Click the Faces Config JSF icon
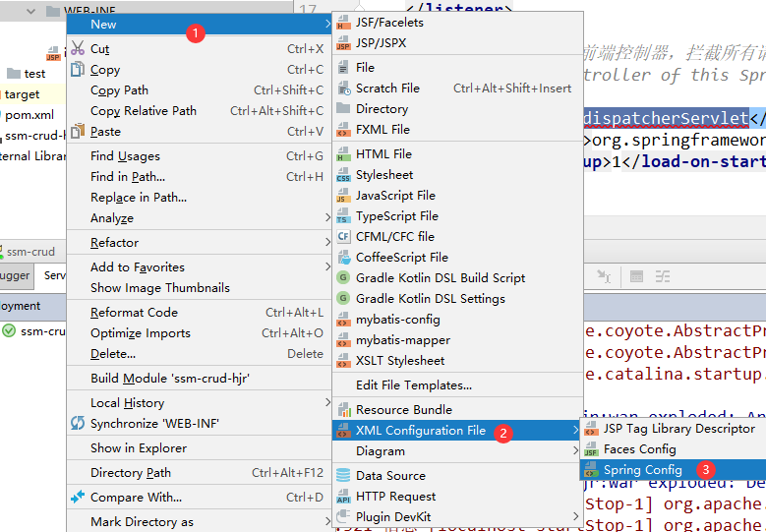 [x=591, y=449]
